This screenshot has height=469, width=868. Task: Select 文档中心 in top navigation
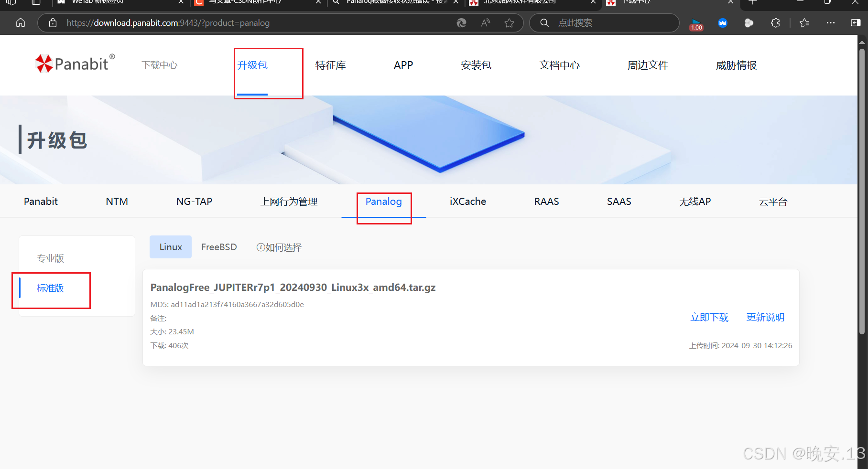pyautogui.click(x=559, y=65)
